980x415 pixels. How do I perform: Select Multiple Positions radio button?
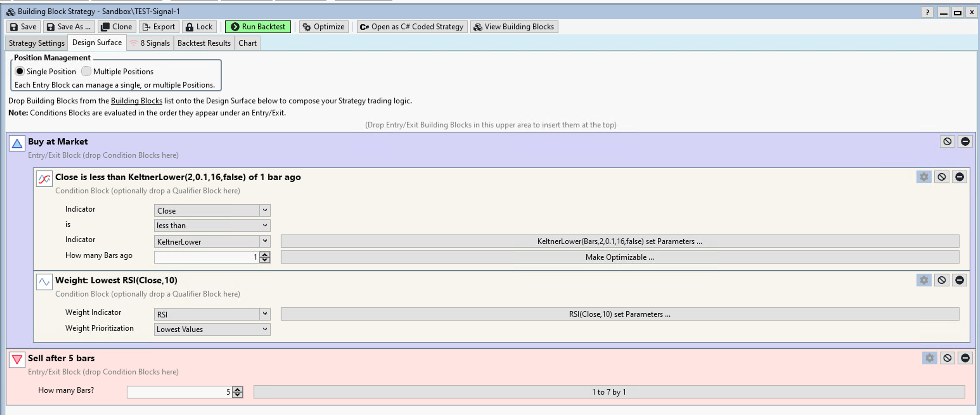coord(86,71)
